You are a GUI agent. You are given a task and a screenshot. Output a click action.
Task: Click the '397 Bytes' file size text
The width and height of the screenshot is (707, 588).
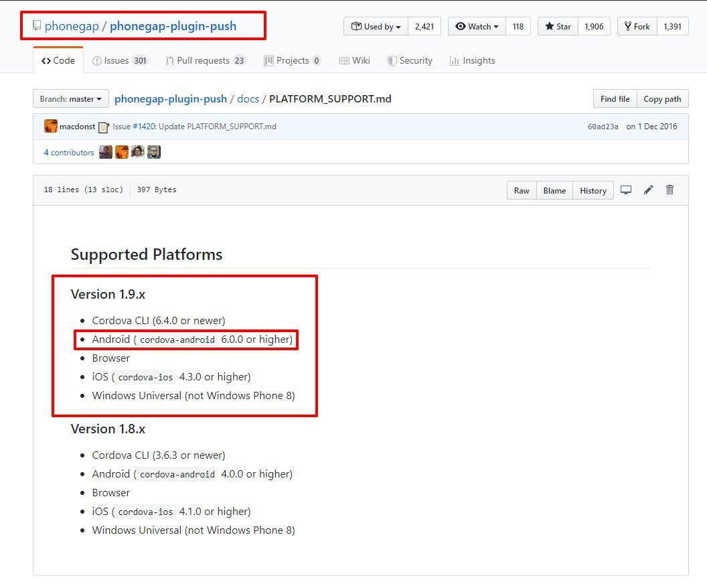click(x=157, y=190)
